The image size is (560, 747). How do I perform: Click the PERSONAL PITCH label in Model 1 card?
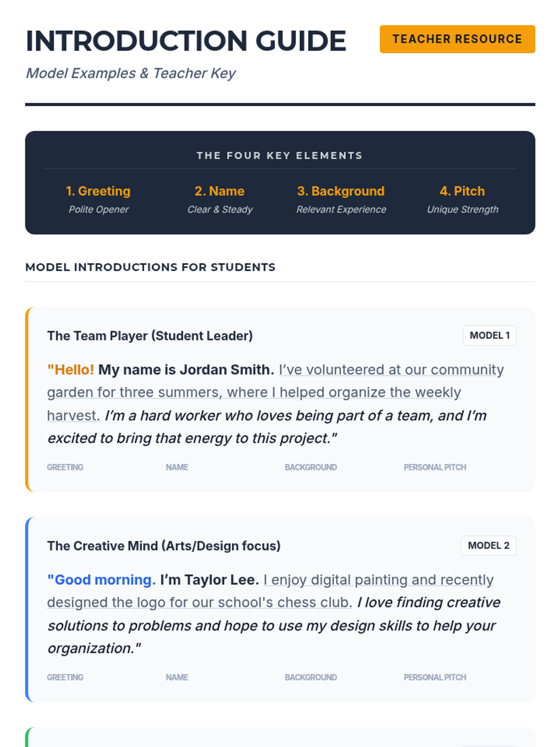coord(435,467)
